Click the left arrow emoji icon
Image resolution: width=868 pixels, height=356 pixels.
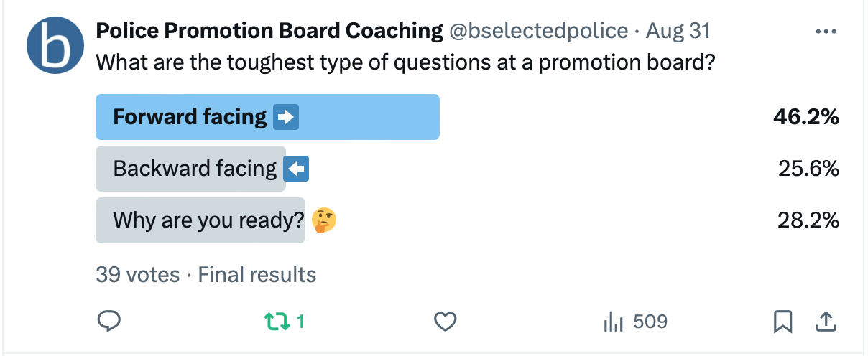[x=296, y=169]
